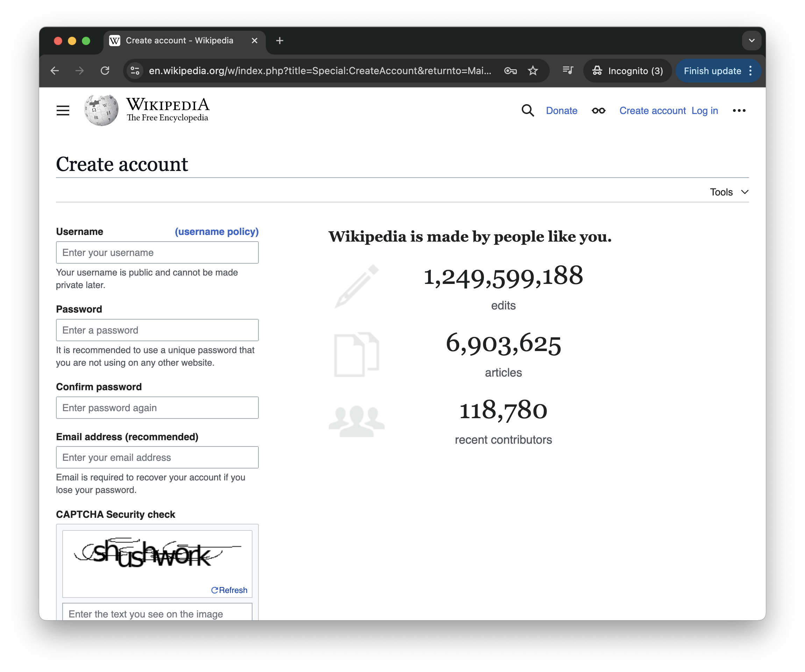Open the media controls icon in toolbar
This screenshot has width=805, height=672.
pos(568,71)
